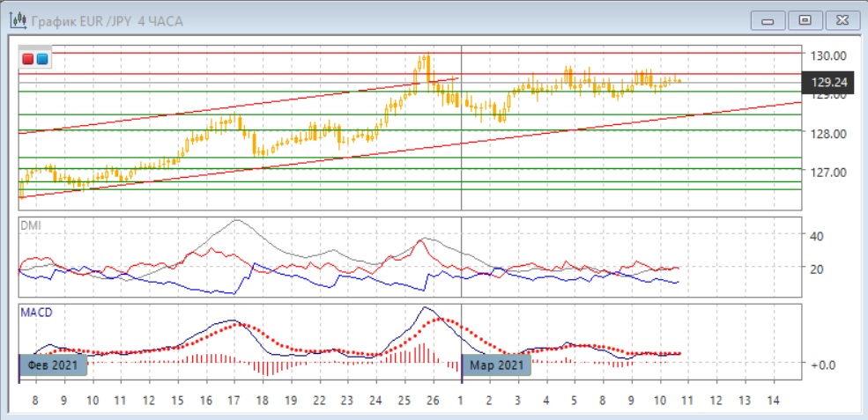Click the Фев 2021 month marker
The height and width of the screenshot is (420, 868).
pyautogui.click(x=53, y=365)
